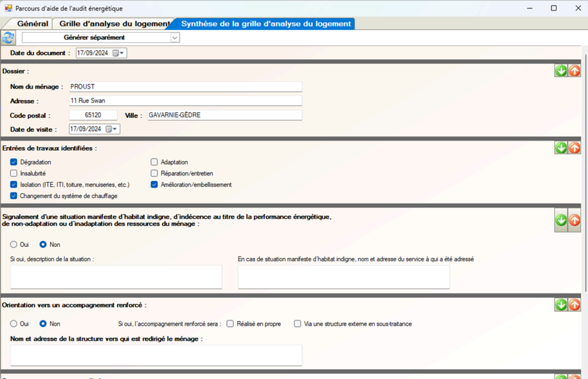Click orange up arrow for Entrées de travaux

coord(574,148)
